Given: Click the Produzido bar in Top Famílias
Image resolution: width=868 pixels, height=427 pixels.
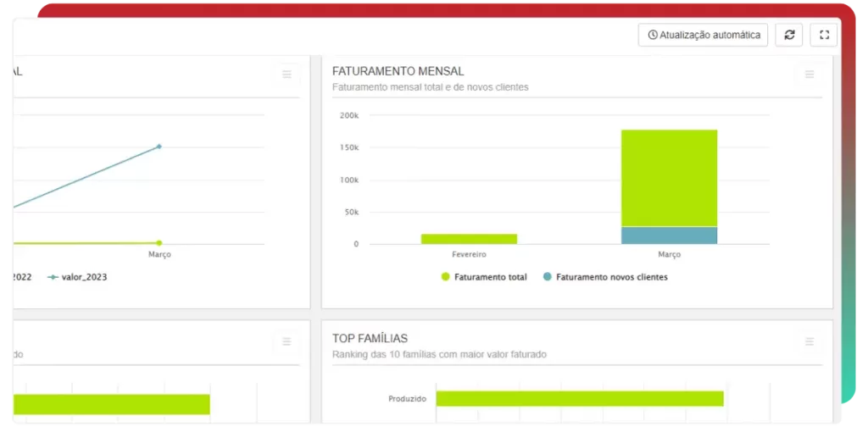Looking at the screenshot, I should [579, 398].
